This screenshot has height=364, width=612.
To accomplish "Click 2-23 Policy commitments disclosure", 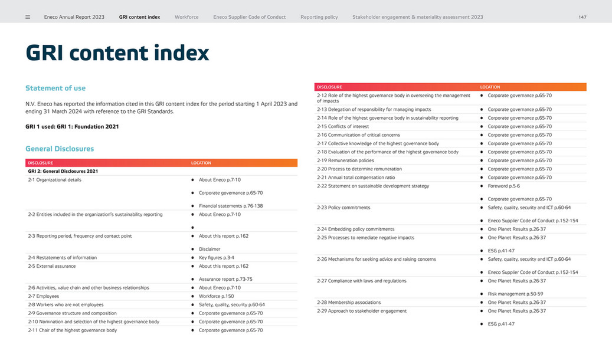I will (343, 208).
